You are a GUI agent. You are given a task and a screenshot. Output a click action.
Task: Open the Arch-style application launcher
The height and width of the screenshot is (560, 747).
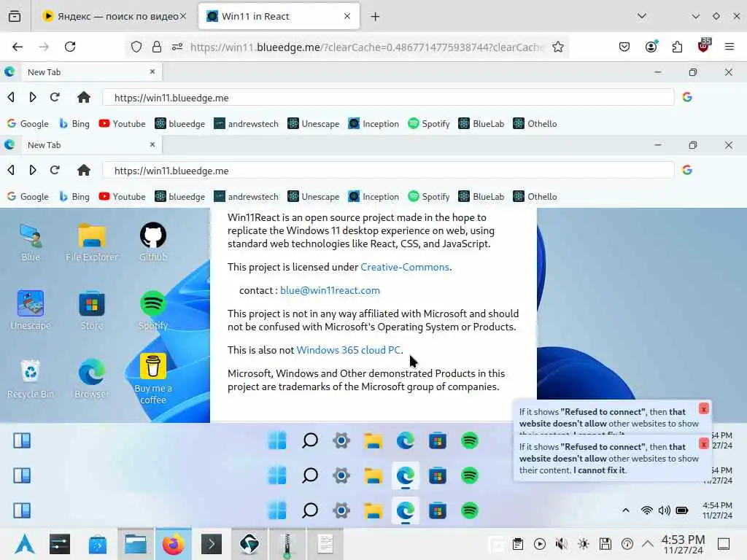[24, 544]
